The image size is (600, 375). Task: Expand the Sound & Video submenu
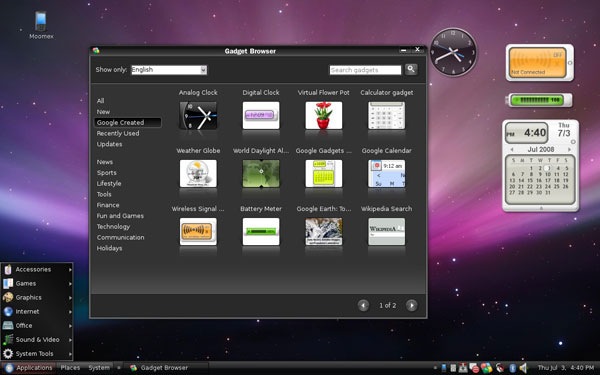[x=37, y=339]
